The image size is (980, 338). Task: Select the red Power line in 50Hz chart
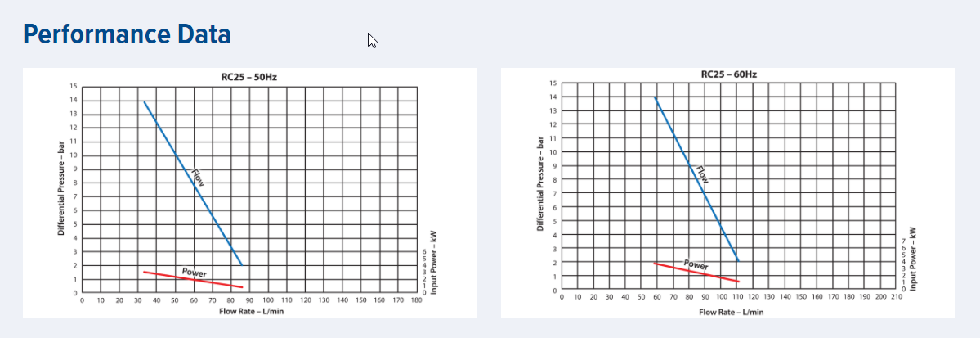click(193, 280)
